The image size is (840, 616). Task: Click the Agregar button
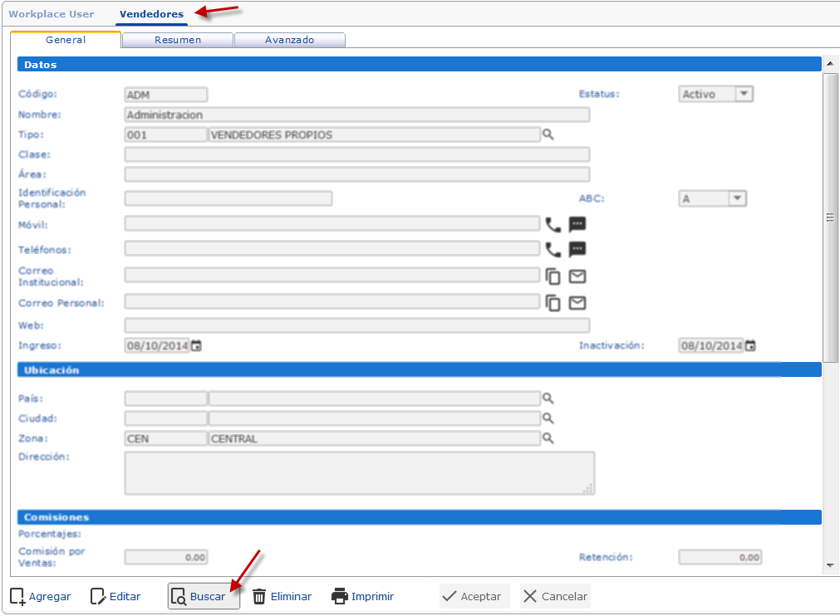(x=41, y=596)
